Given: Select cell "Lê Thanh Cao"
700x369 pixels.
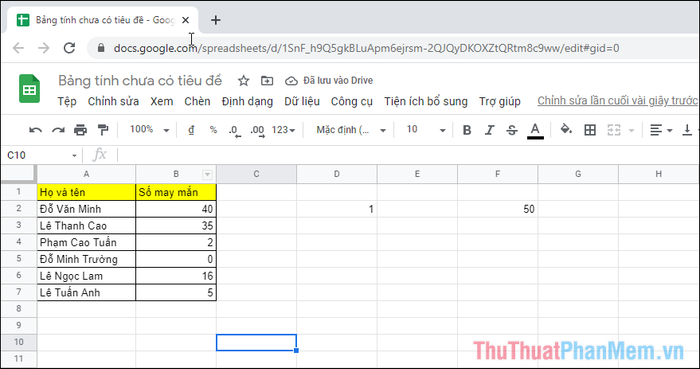Looking at the screenshot, I should pos(87,226).
